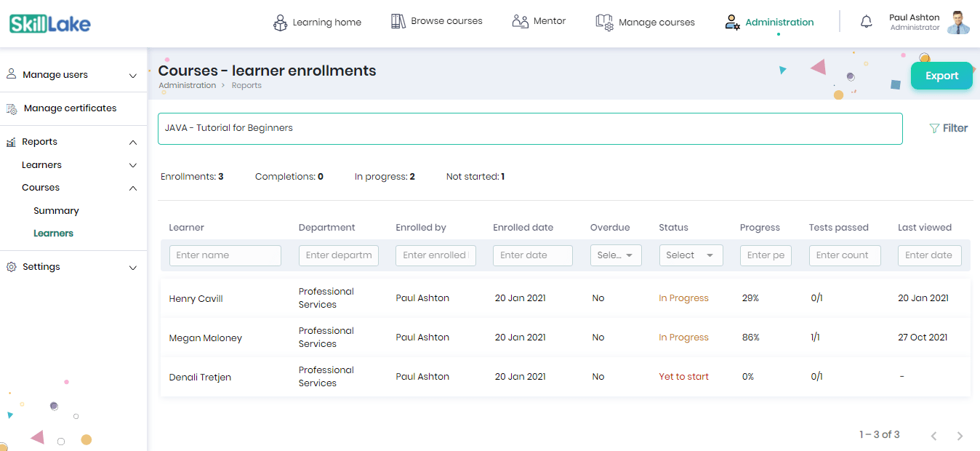
Task: Click the 29% progress value
Action: coord(750,298)
